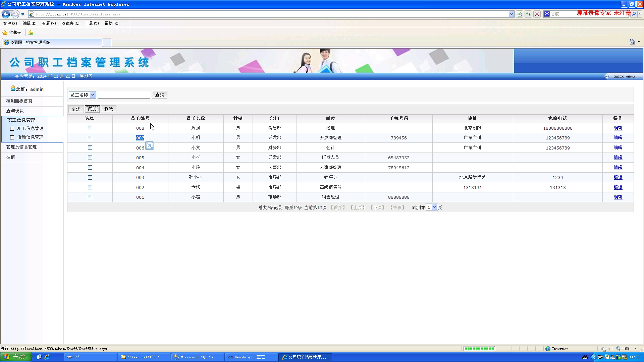Tick the checkbox for employee 002

click(90, 187)
